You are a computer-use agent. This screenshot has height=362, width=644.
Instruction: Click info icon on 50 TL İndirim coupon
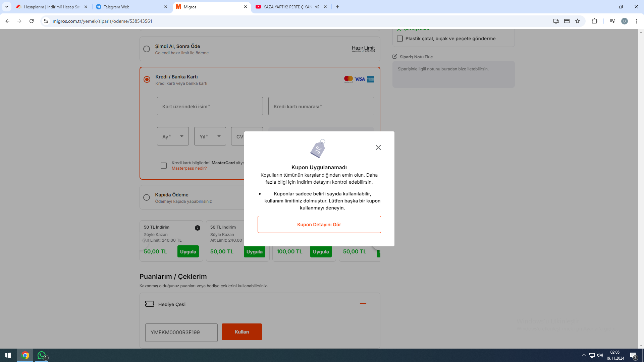click(198, 228)
